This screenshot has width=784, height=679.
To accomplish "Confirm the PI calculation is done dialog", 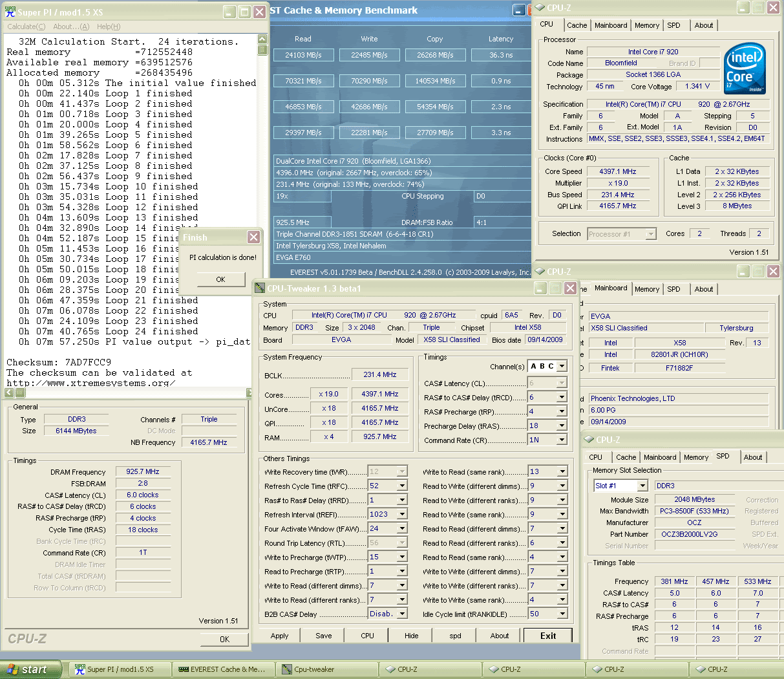I will tap(220, 279).
